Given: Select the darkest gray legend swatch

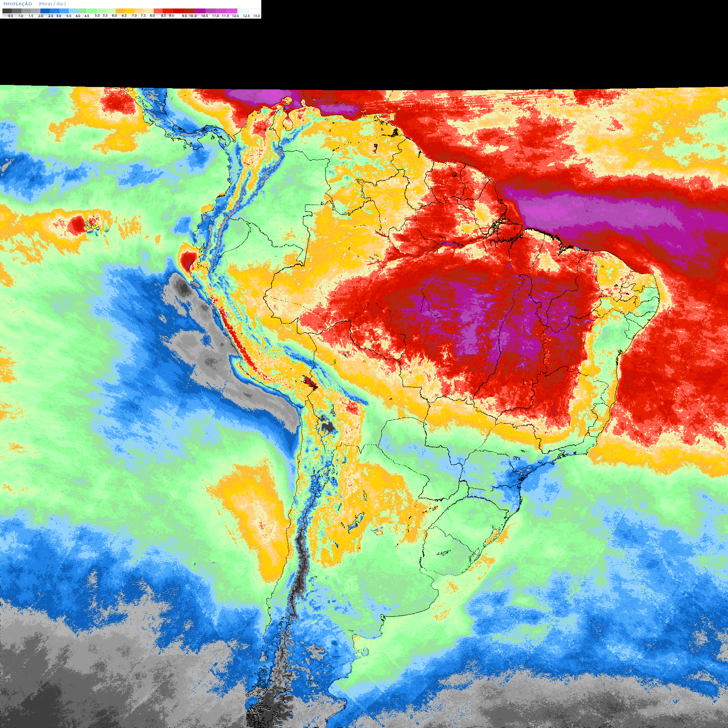Looking at the screenshot, I should pyautogui.click(x=7, y=11).
